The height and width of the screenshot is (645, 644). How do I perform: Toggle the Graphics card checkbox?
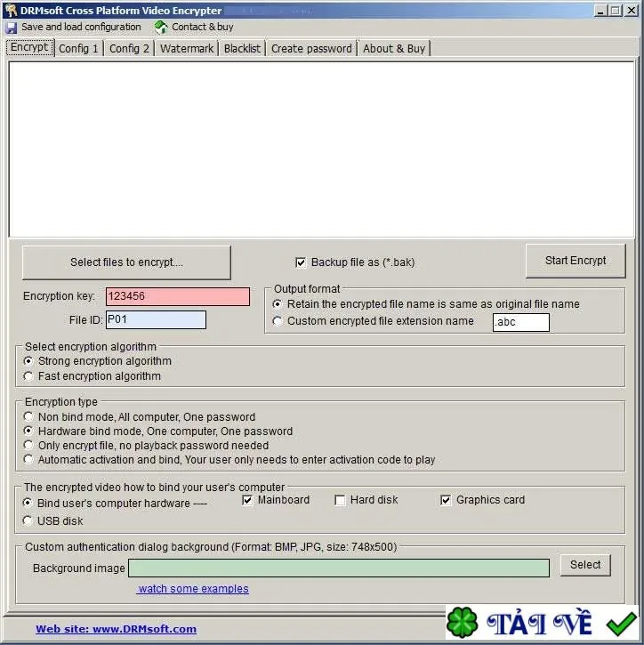(446, 500)
